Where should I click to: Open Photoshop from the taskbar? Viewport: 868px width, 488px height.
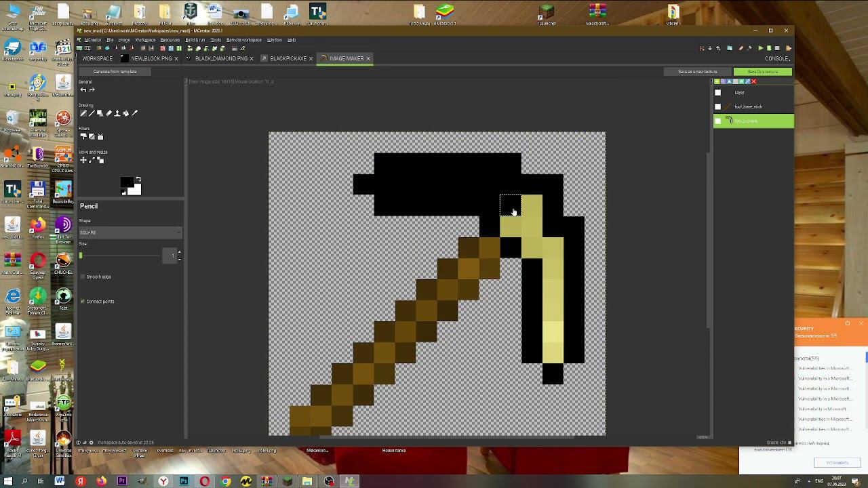click(184, 481)
